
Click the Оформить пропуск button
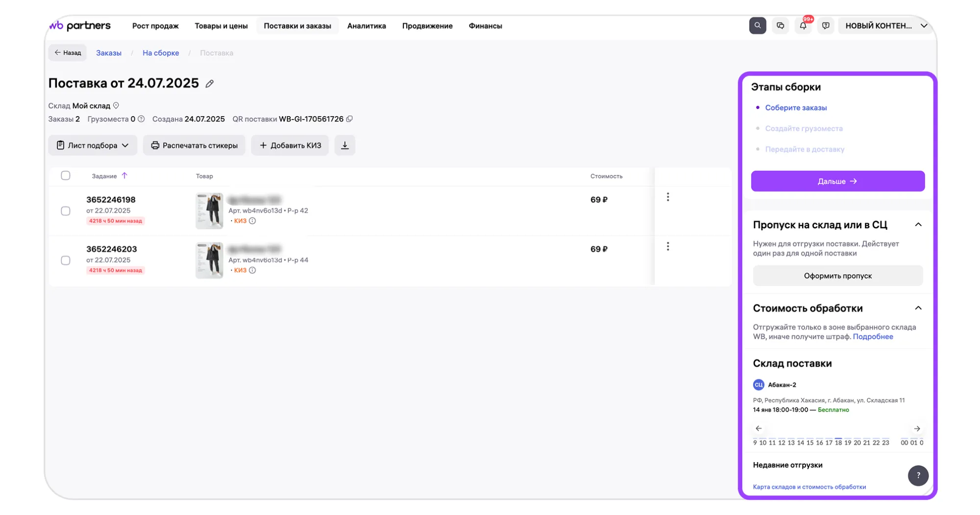pos(837,276)
